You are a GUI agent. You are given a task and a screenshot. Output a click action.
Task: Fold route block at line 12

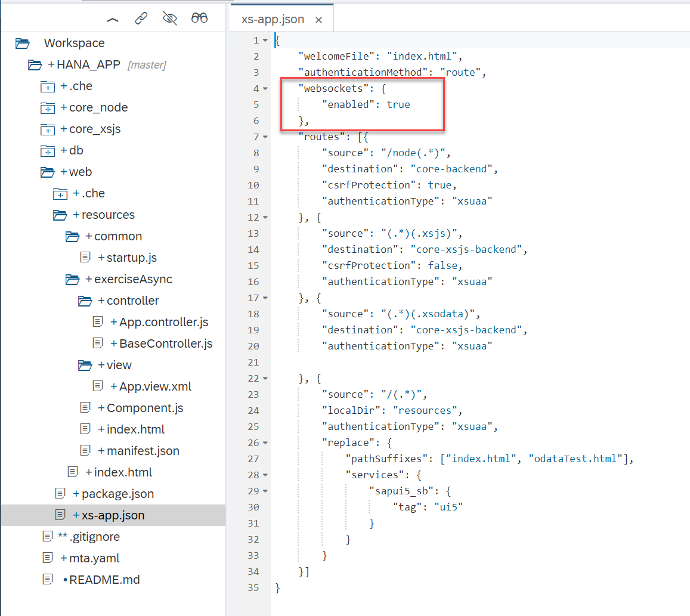point(265,218)
